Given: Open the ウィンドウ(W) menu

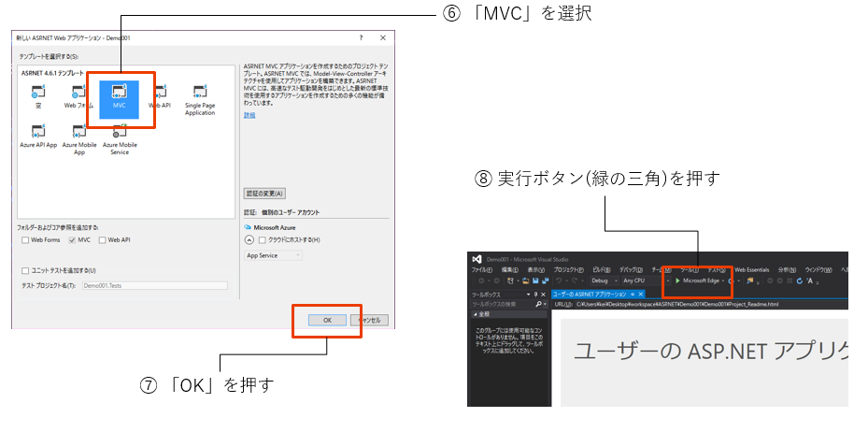Looking at the screenshot, I should click(818, 270).
